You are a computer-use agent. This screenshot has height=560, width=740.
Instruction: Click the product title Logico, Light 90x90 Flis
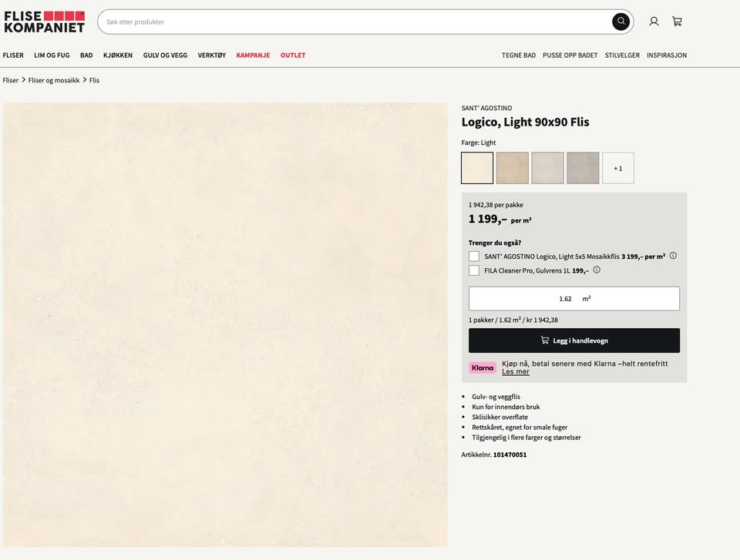pyautogui.click(x=525, y=122)
